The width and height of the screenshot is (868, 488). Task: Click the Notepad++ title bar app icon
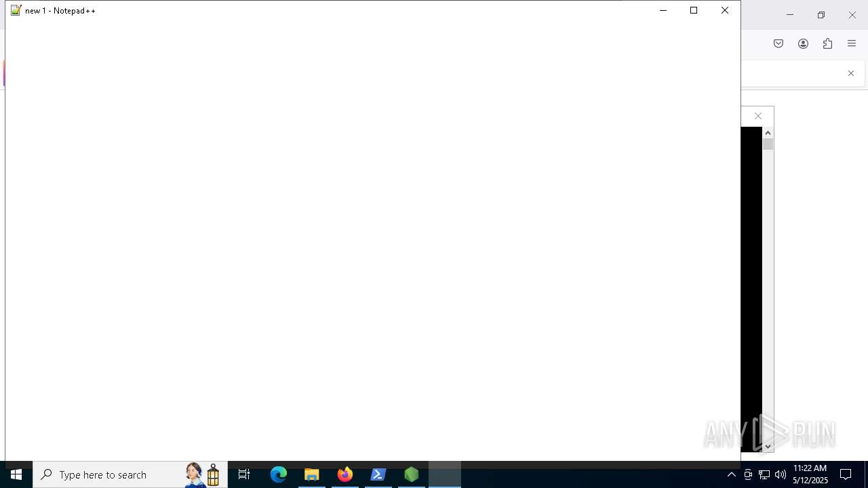pyautogui.click(x=16, y=10)
